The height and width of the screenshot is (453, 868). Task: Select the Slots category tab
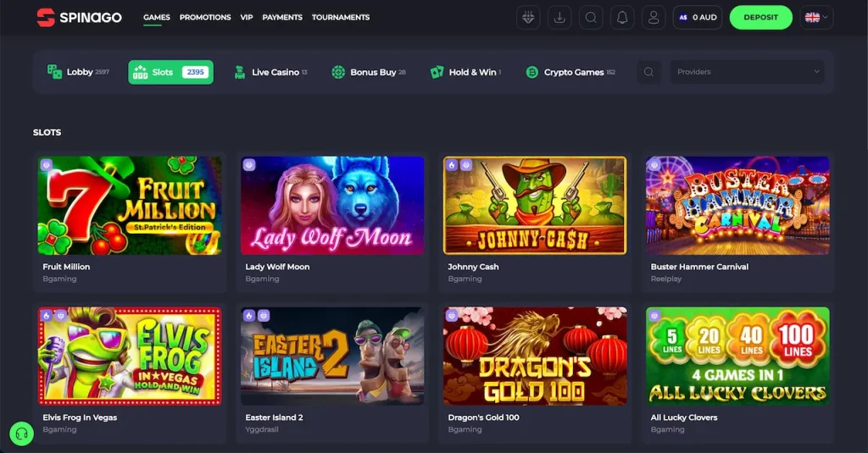(170, 72)
